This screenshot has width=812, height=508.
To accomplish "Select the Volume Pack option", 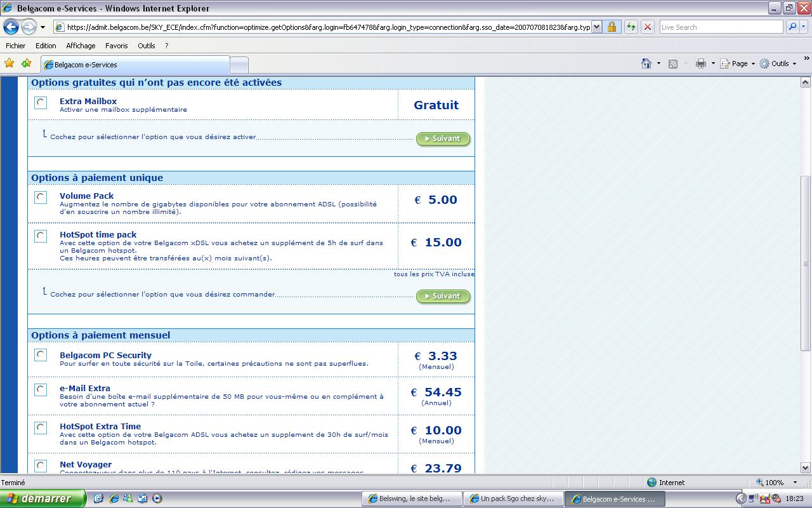I will [41, 197].
